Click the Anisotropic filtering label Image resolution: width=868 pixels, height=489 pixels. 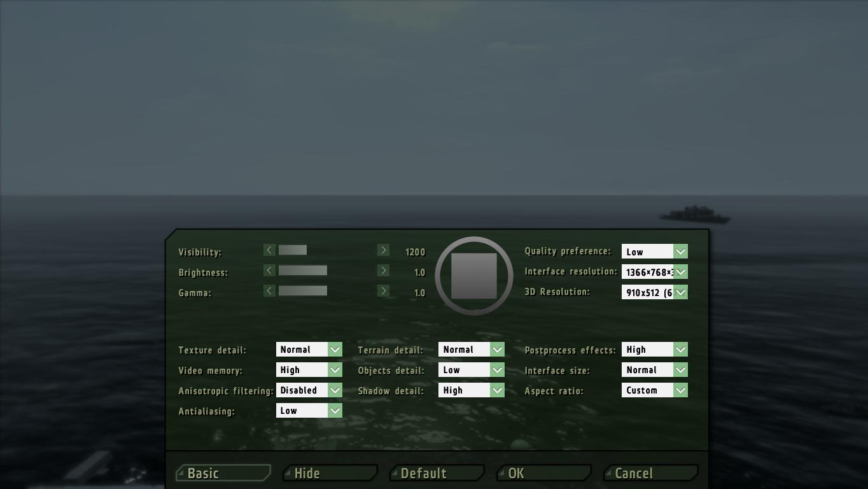tap(226, 391)
